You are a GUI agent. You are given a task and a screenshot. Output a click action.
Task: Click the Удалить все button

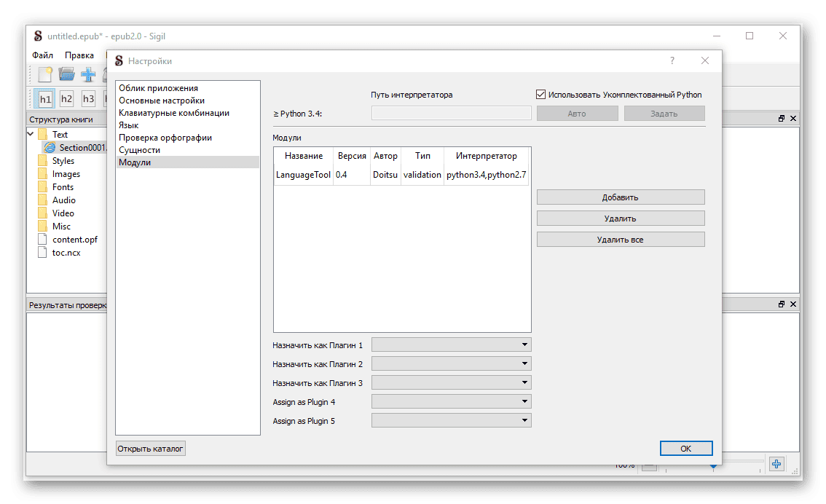[x=621, y=240]
